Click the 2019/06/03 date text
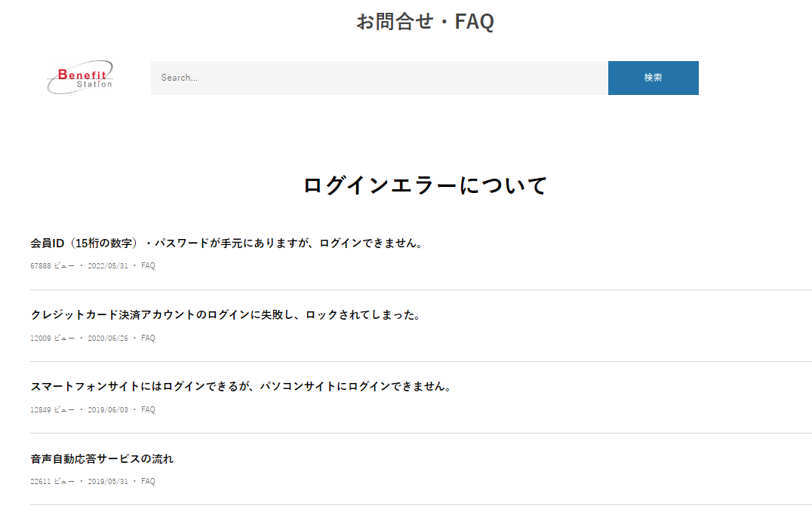This screenshot has width=812, height=527. (x=108, y=410)
